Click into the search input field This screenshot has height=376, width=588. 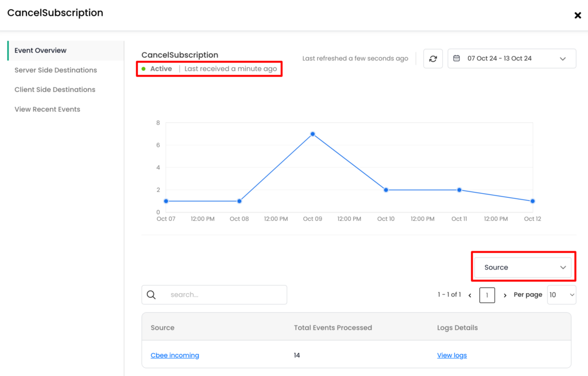point(214,295)
